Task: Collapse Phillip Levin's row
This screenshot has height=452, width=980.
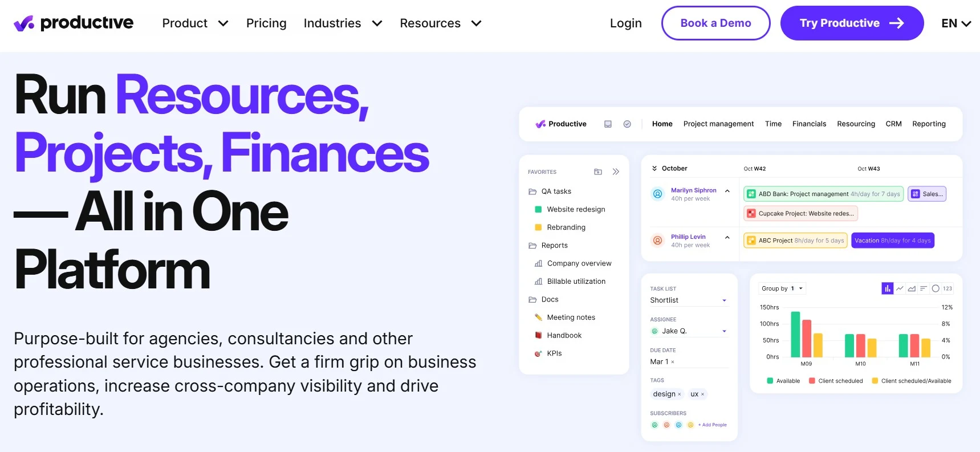Action: pos(727,238)
